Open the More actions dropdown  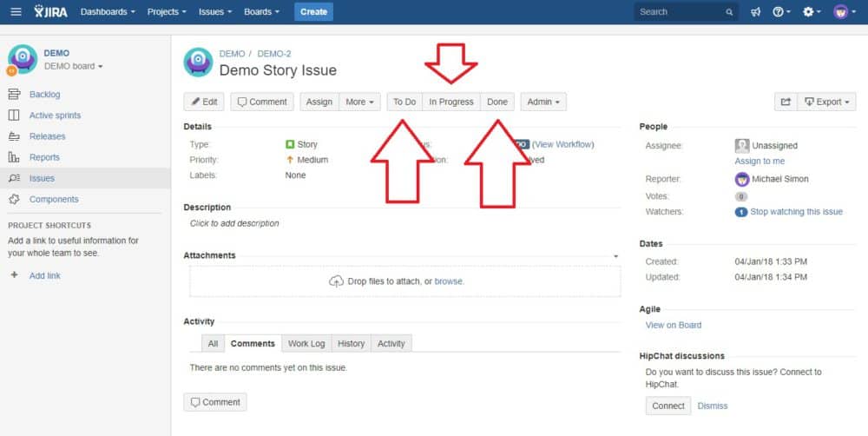(360, 102)
